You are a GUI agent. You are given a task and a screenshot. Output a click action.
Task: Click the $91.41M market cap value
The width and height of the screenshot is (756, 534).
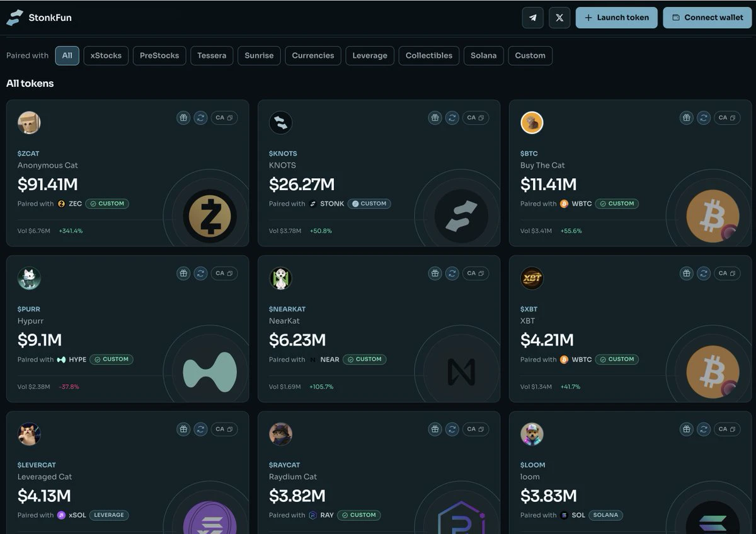tap(48, 185)
